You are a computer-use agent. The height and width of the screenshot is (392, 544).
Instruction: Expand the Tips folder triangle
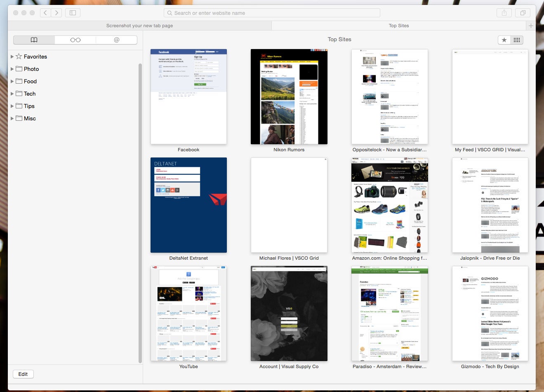[x=12, y=106]
